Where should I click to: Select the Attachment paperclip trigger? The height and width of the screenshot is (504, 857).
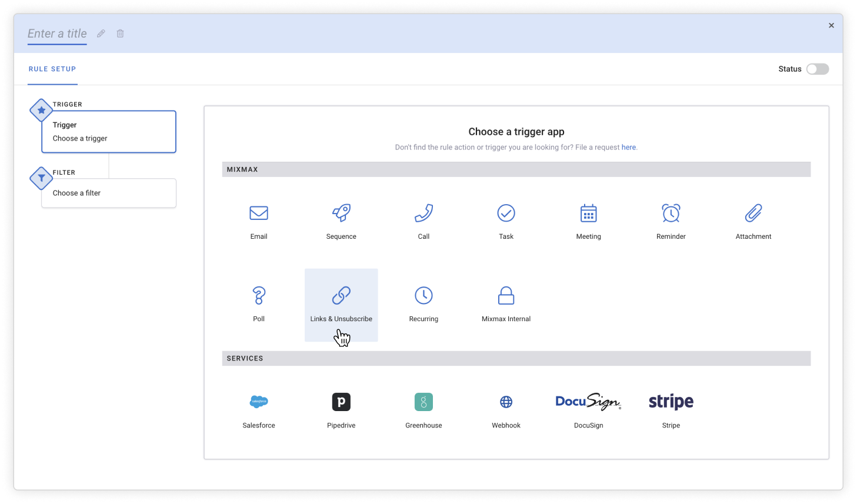pos(753,213)
